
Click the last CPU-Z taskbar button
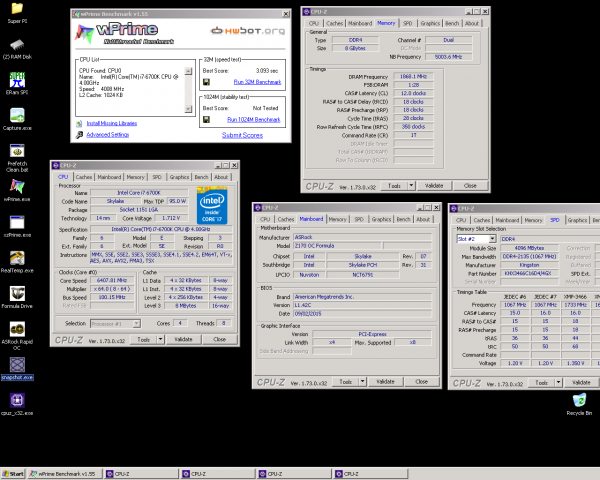370,474
